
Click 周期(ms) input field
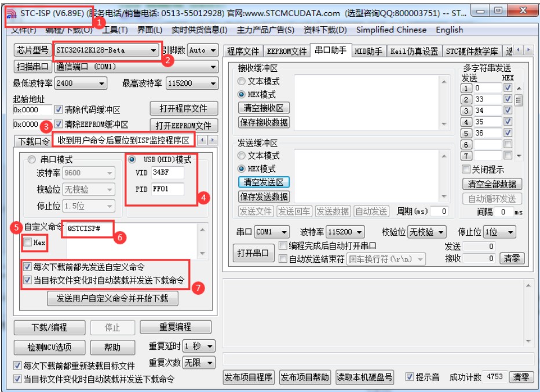click(x=439, y=211)
